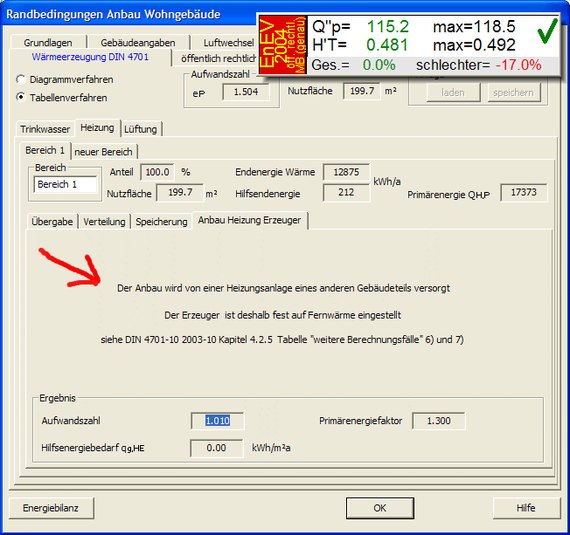Select the Heizung tab

click(97, 128)
